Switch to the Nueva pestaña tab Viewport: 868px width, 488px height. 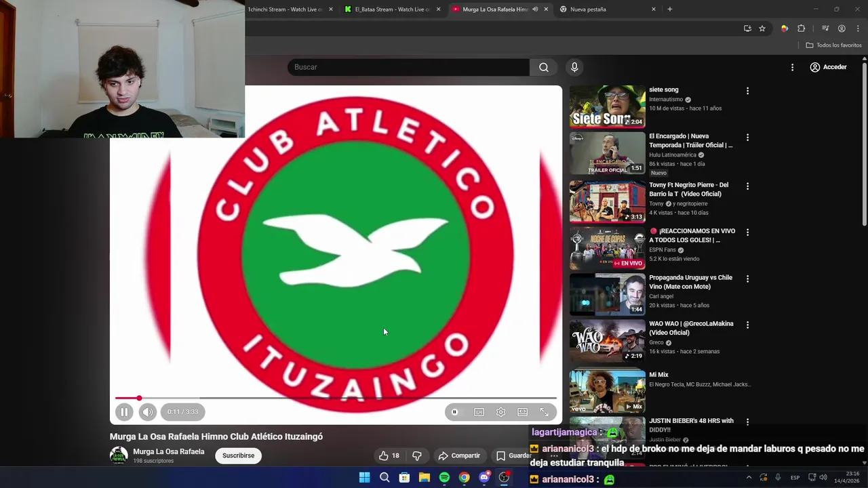[587, 9]
